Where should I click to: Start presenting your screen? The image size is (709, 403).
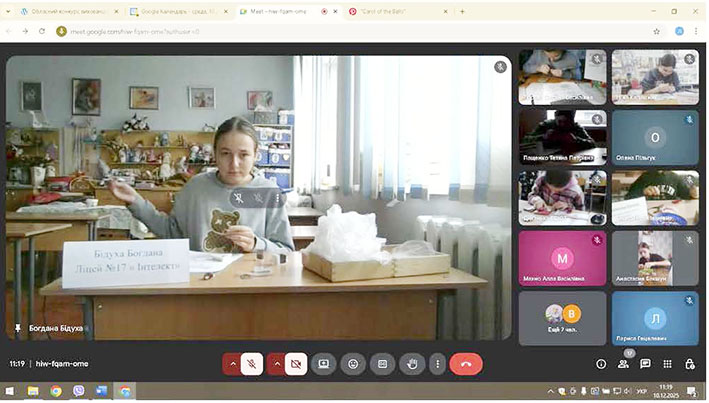323,364
